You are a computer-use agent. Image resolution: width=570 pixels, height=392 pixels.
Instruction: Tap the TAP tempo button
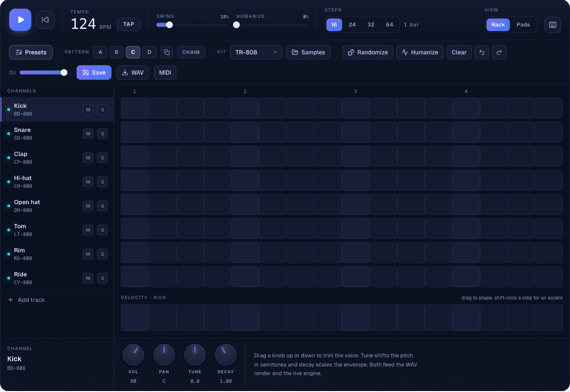pos(129,24)
